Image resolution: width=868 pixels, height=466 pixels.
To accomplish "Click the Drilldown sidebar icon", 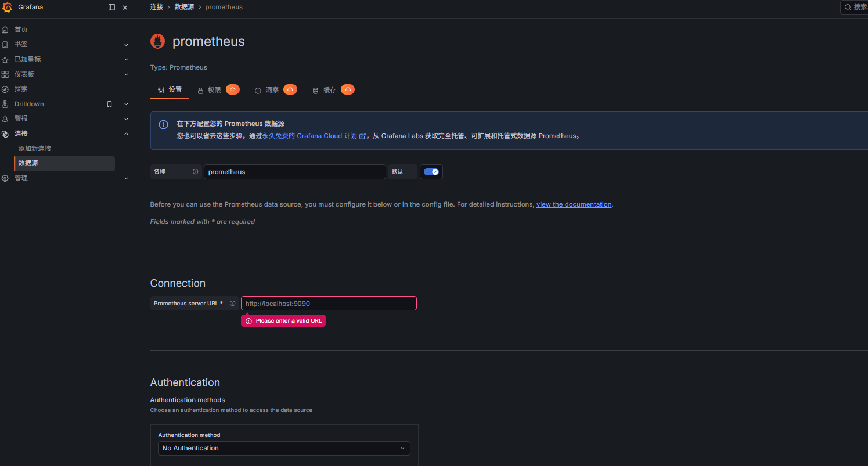I will pos(5,104).
